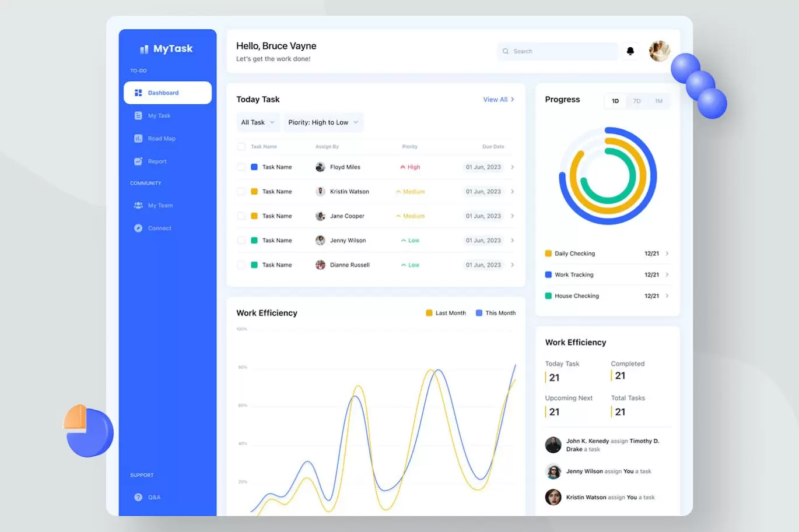Image resolution: width=799 pixels, height=532 pixels.
Task: Click Jane Cooper avatar icon
Action: (320, 216)
